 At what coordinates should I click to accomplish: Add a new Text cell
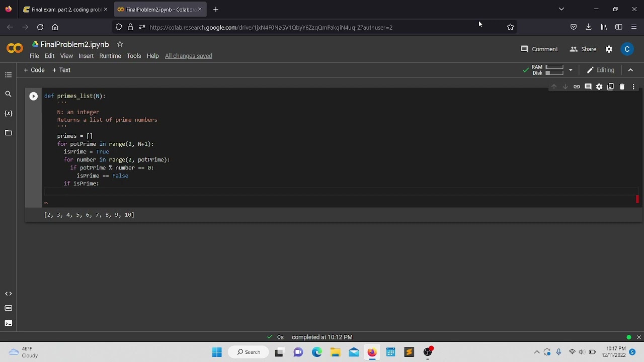pyautogui.click(x=61, y=70)
